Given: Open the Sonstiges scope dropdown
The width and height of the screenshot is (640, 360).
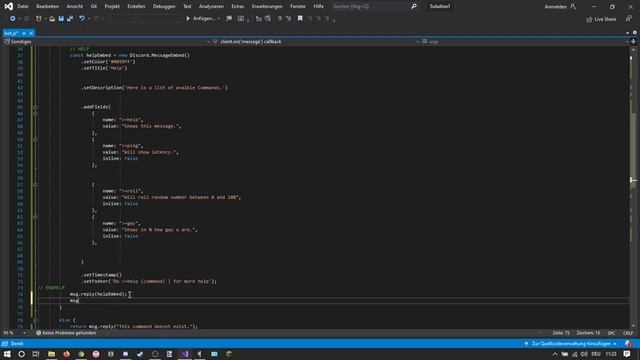Looking at the screenshot, I should (106, 42).
